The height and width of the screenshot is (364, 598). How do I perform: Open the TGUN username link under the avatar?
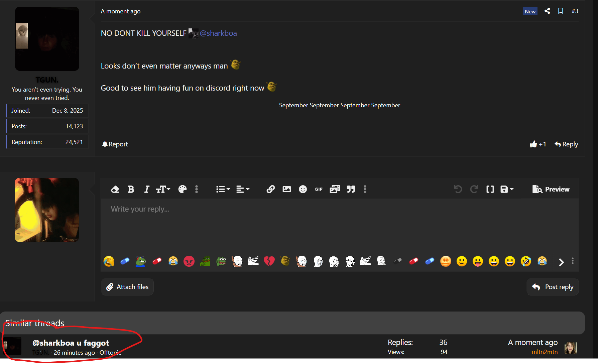click(47, 80)
